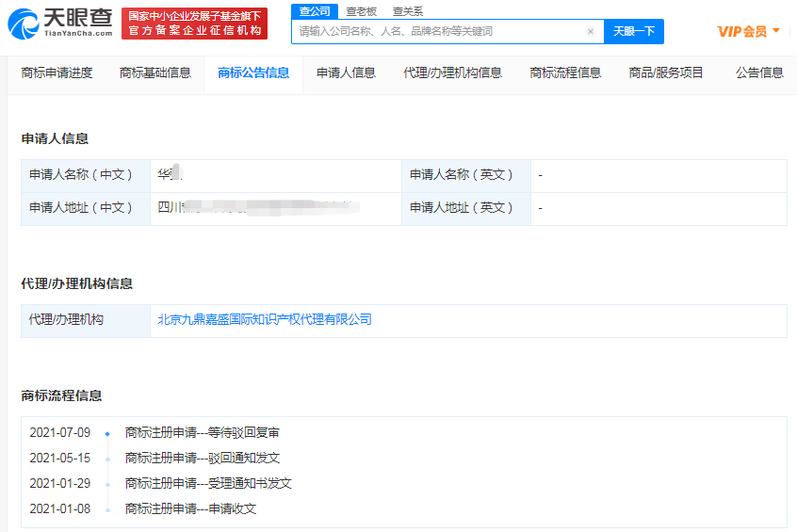Viewport: 797px width, 532px height.
Task: Select the 查公司 search tab
Action: (314, 11)
